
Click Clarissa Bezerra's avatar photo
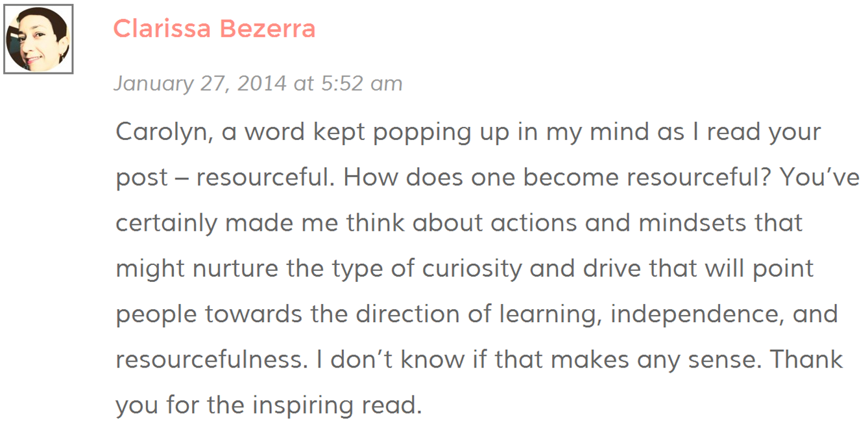(38, 39)
